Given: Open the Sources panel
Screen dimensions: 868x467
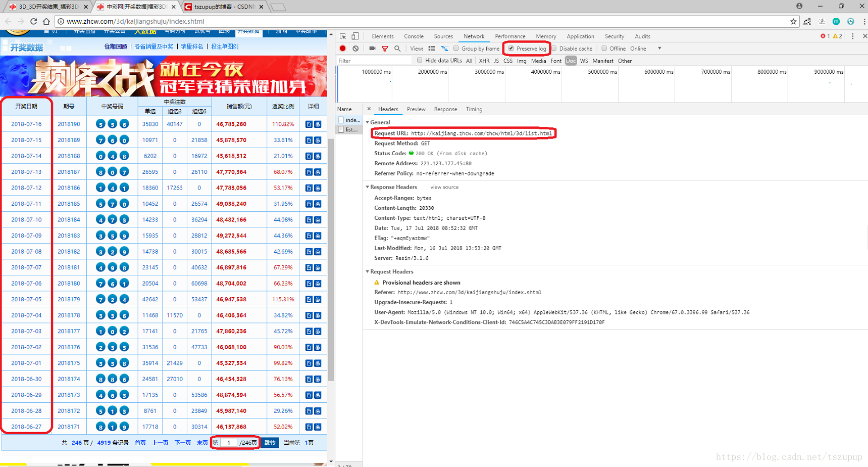Looking at the screenshot, I should pyautogui.click(x=443, y=36).
